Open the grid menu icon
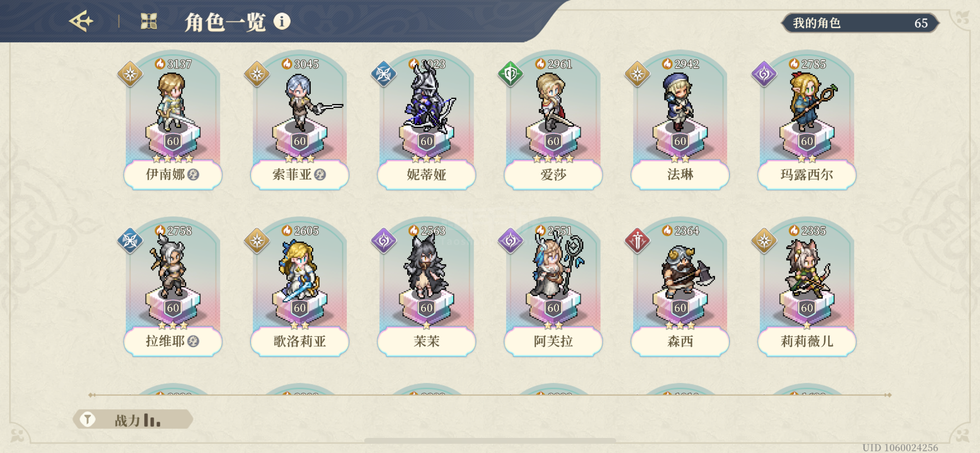 149,21
